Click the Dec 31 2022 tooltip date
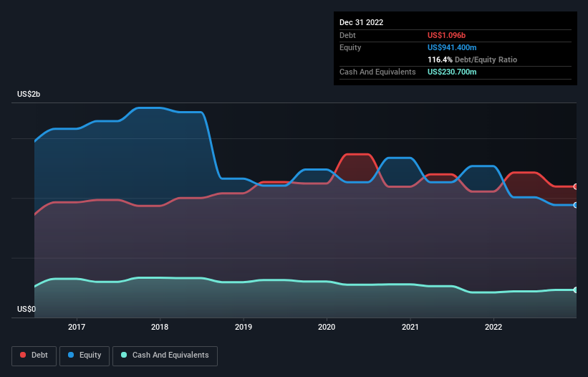The height and width of the screenshot is (377, 588). pos(361,22)
